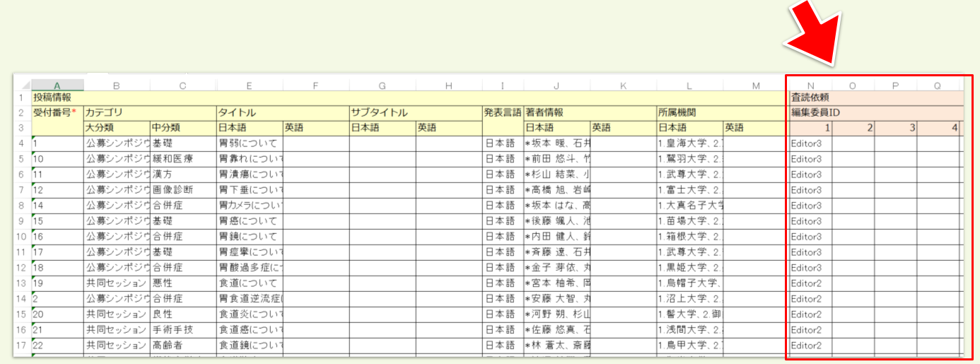Select column L header
This screenshot has width=980, height=364.
pyautogui.click(x=689, y=86)
